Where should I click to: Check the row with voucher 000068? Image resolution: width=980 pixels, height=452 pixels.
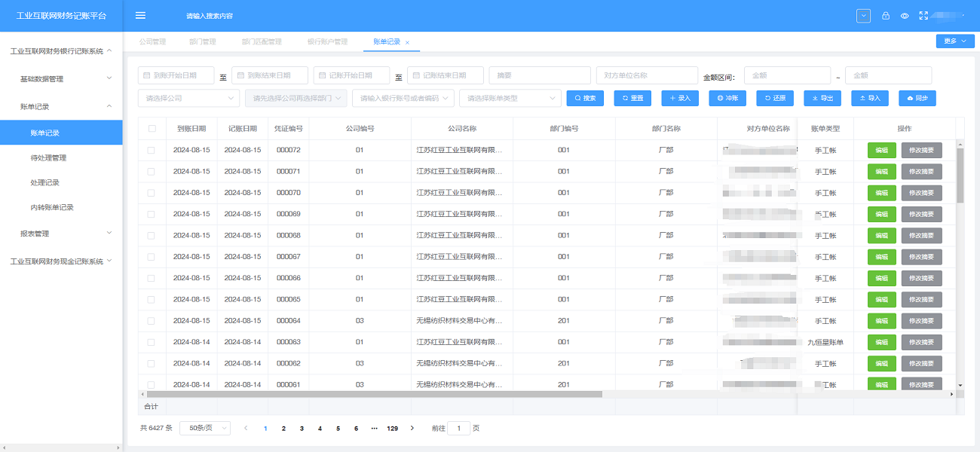coord(152,235)
